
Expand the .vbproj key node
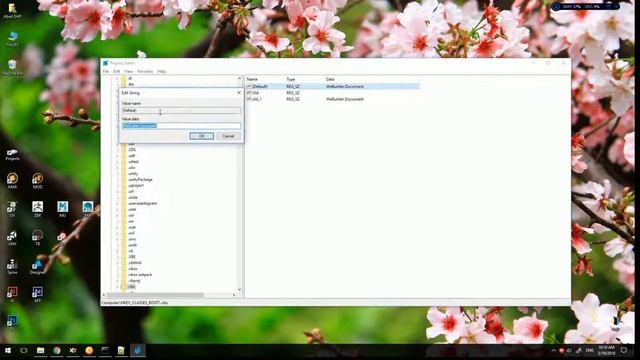coord(118,281)
